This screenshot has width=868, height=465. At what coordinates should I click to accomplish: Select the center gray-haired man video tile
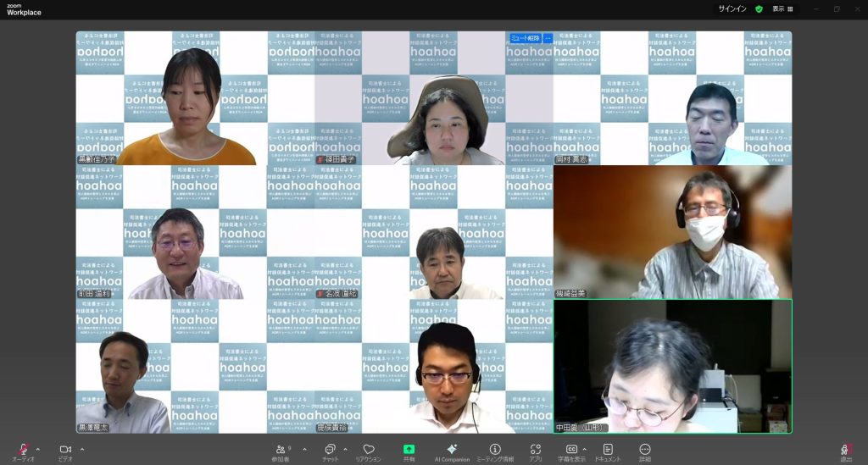pyautogui.click(x=433, y=232)
